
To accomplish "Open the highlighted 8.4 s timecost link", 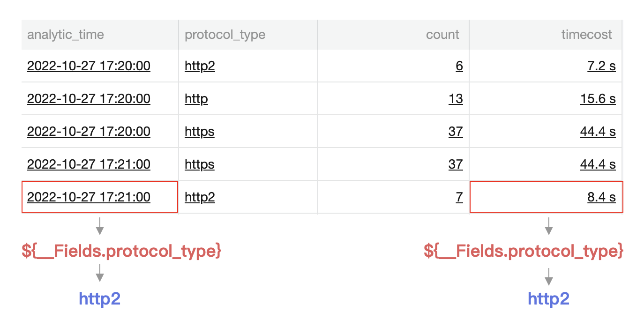I will coord(601,197).
